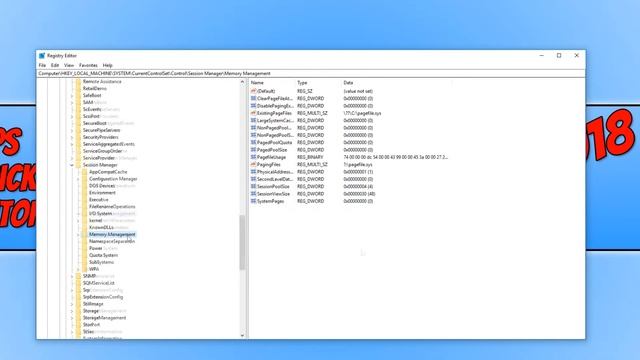
Task: Expand the SNMP tree node
Action: pos(72,276)
